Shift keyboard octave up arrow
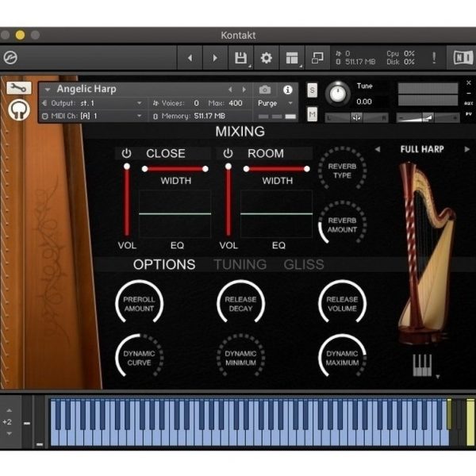Viewport: 476px width, 476px height. click(9, 410)
